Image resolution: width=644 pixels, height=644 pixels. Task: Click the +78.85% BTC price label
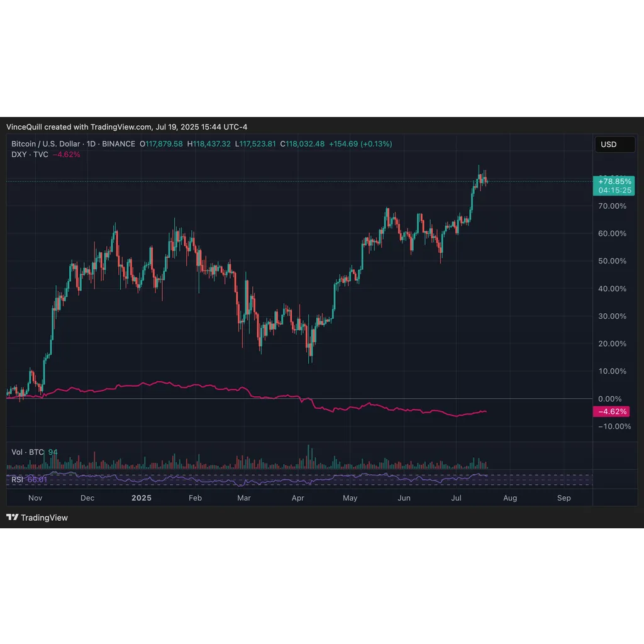614,186
